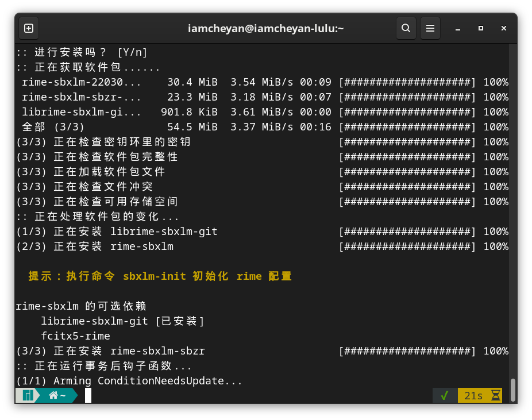Screen dimensions: 532x420
Task: Click the Arming ConditionNeedsUpdate line
Action: coord(129,380)
